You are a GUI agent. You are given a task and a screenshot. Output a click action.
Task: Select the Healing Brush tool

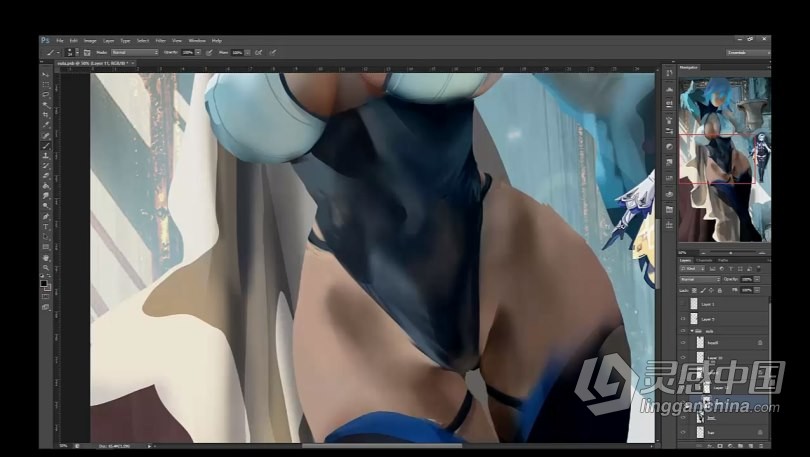[x=45, y=135]
